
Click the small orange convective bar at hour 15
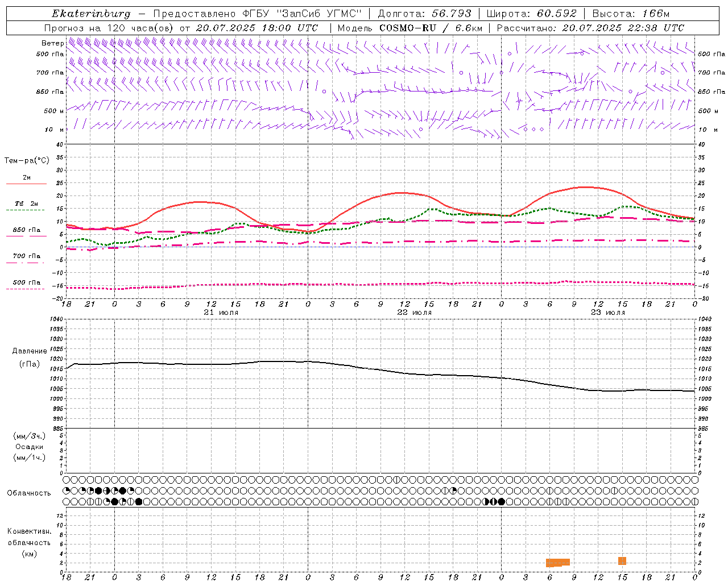pyautogui.click(x=622, y=561)
